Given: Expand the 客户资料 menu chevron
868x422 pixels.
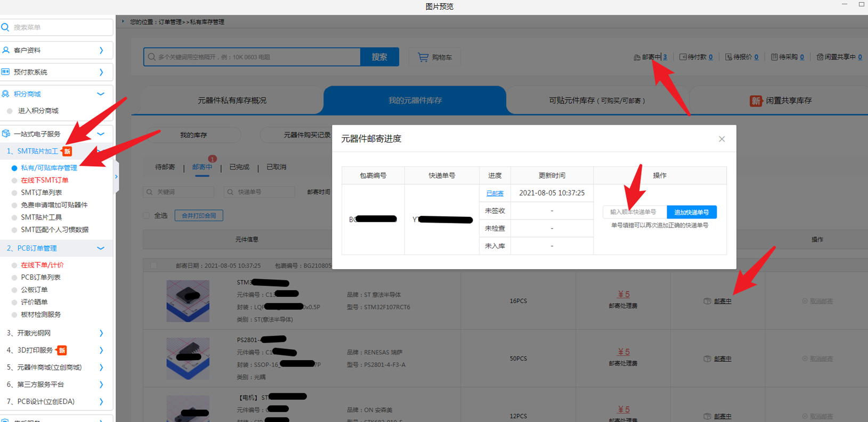Looking at the screenshot, I should (x=101, y=50).
